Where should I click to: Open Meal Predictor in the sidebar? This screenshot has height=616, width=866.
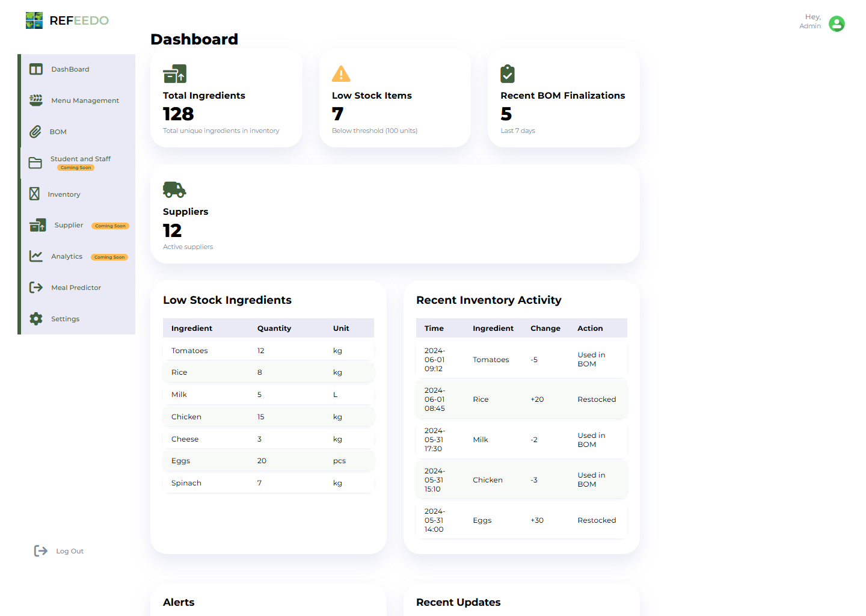click(x=78, y=288)
